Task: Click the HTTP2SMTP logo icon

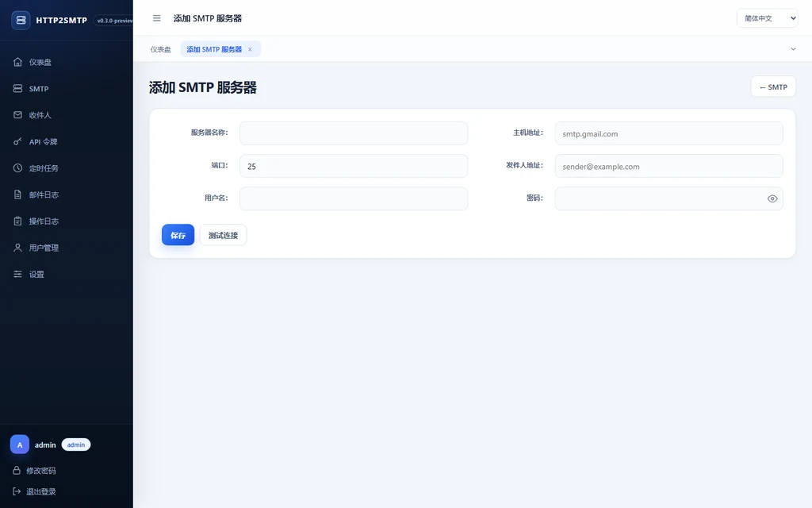Action: [x=21, y=20]
